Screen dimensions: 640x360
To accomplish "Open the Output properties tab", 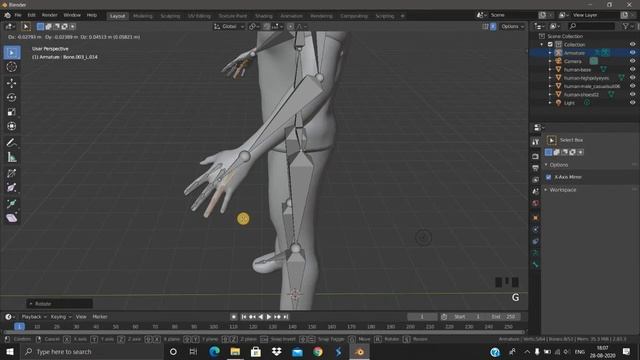I will point(536,168).
